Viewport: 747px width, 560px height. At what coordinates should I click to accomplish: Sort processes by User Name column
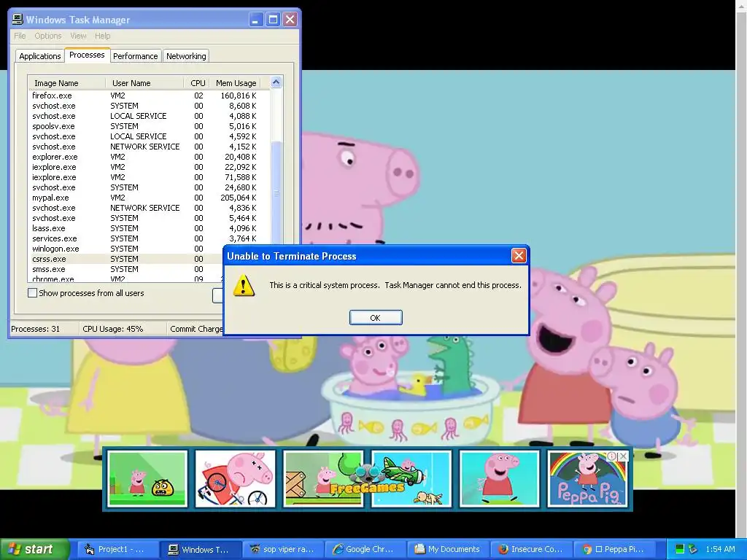click(144, 83)
